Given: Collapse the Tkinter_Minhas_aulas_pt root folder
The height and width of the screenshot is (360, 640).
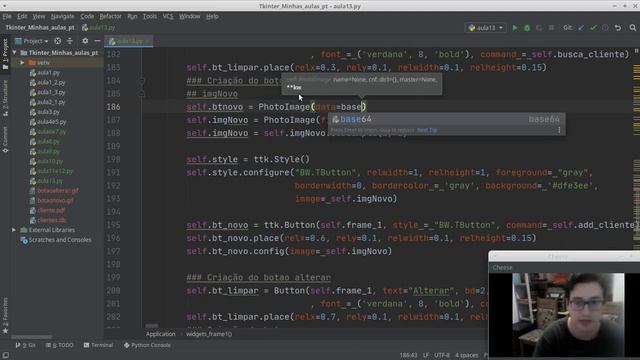Looking at the screenshot, I should tap(15, 53).
